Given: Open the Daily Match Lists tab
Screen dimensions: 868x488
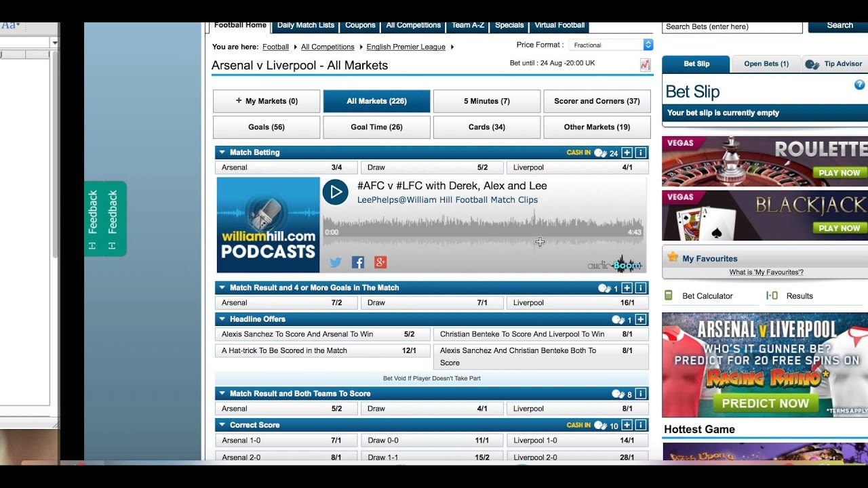Looking at the screenshot, I should click(x=306, y=25).
